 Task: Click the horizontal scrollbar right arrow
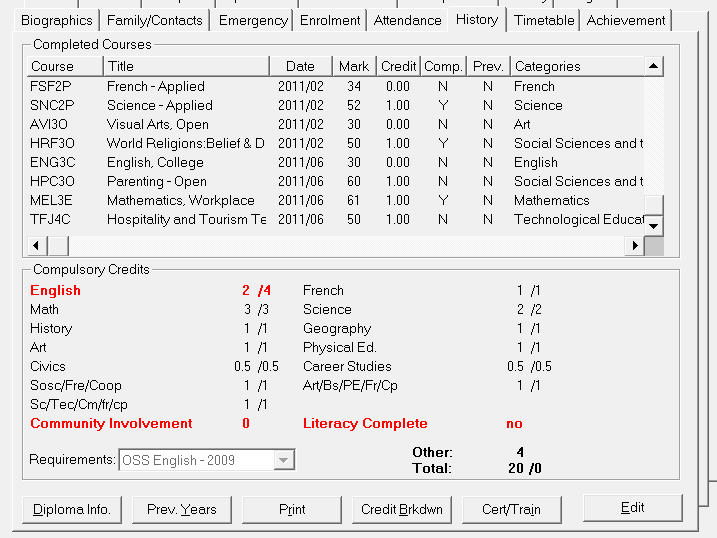pos(634,245)
